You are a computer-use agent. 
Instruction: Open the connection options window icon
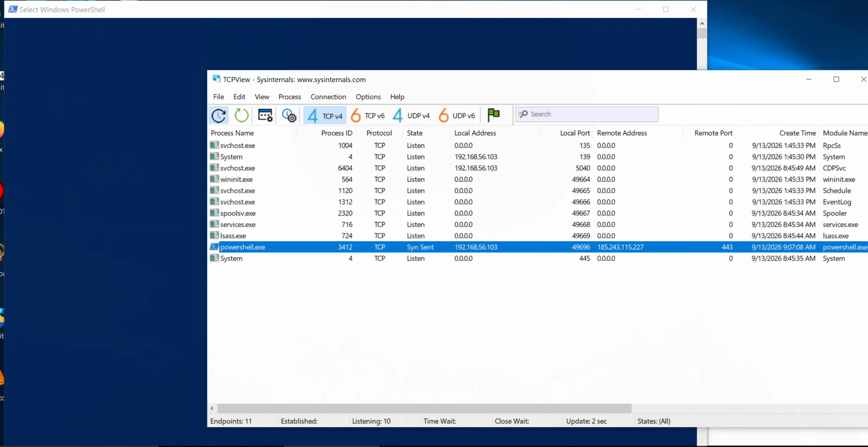coord(265,115)
